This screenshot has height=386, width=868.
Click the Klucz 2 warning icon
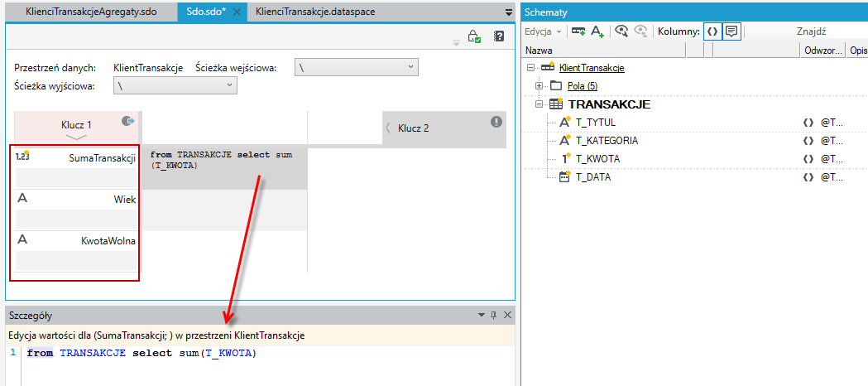tap(496, 122)
